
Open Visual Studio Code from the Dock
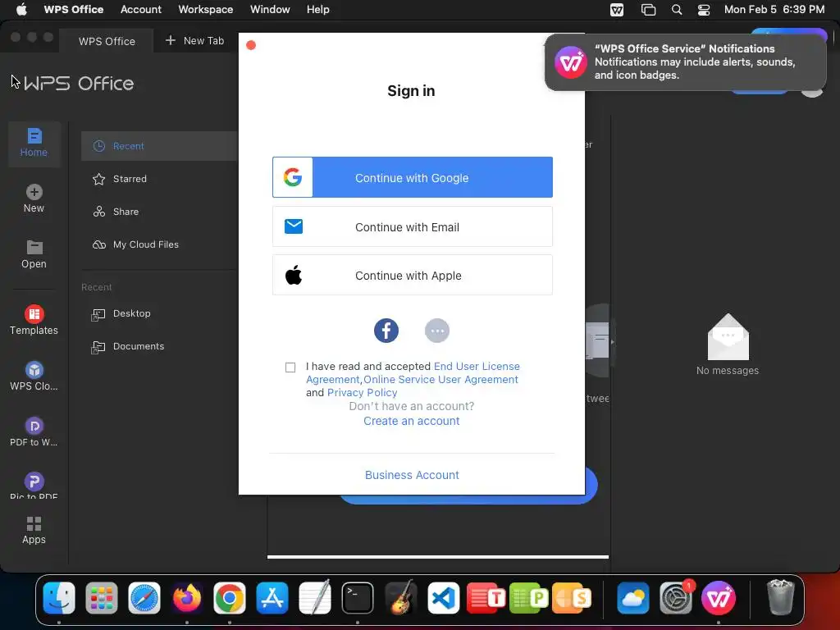pyautogui.click(x=443, y=598)
